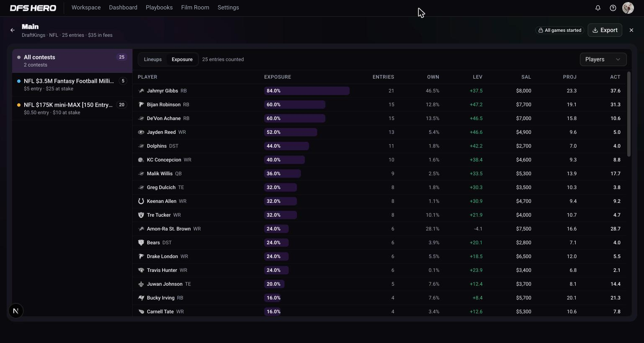Select NFL $175K mini-MAX contest

72,108
